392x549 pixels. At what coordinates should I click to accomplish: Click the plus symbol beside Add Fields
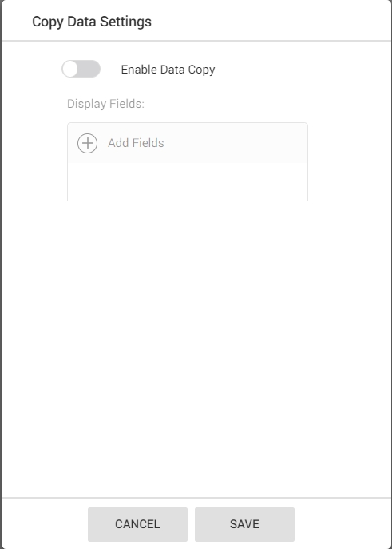coord(88,143)
